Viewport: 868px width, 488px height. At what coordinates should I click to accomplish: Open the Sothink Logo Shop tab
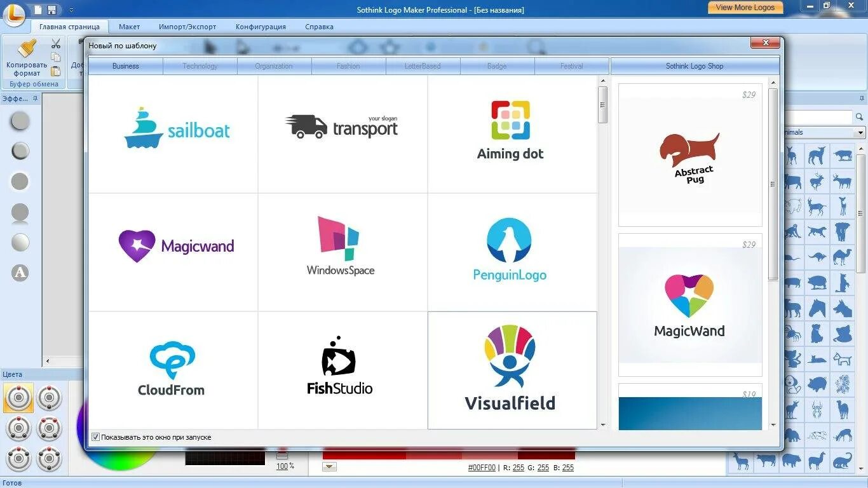pos(695,66)
